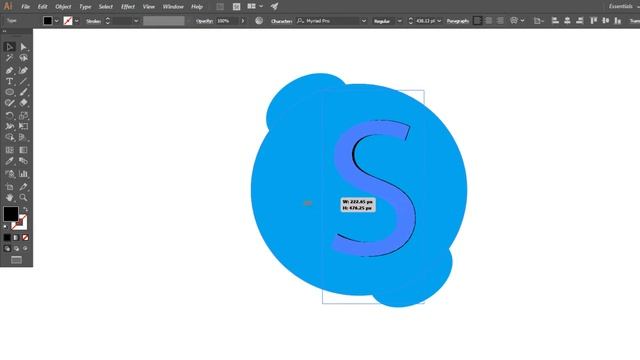Select the Curvature tool
Image resolution: width=640 pixels, height=360 pixels.
[23, 70]
